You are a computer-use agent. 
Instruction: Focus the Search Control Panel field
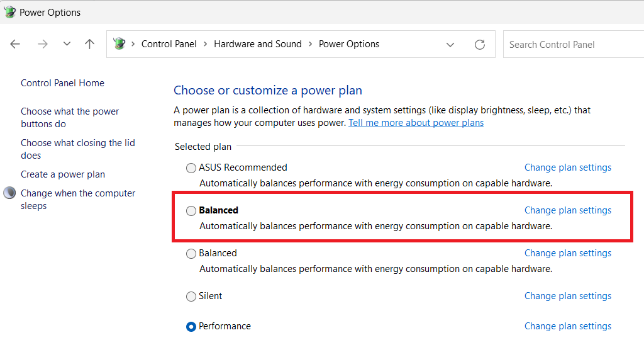pyautogui.click(x=574, y=45)
